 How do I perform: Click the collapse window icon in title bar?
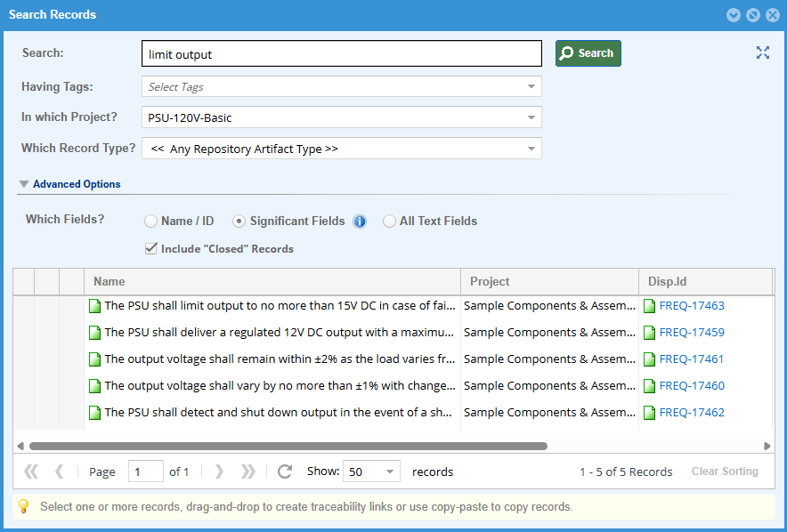tap(734, 15)
